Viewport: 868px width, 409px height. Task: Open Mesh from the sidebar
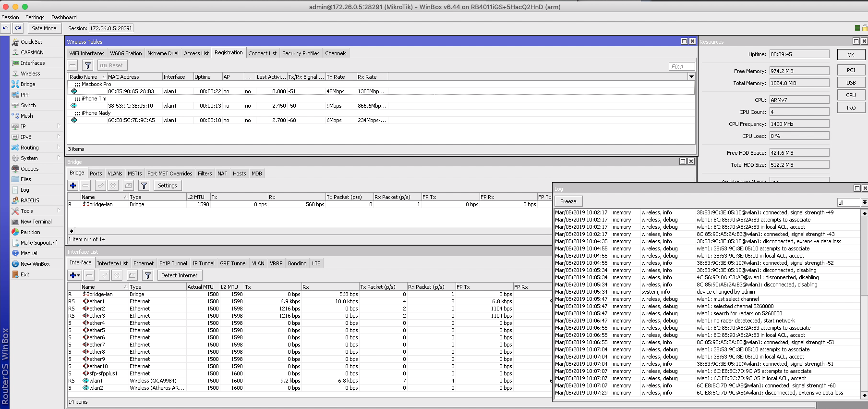click(26, 116)
